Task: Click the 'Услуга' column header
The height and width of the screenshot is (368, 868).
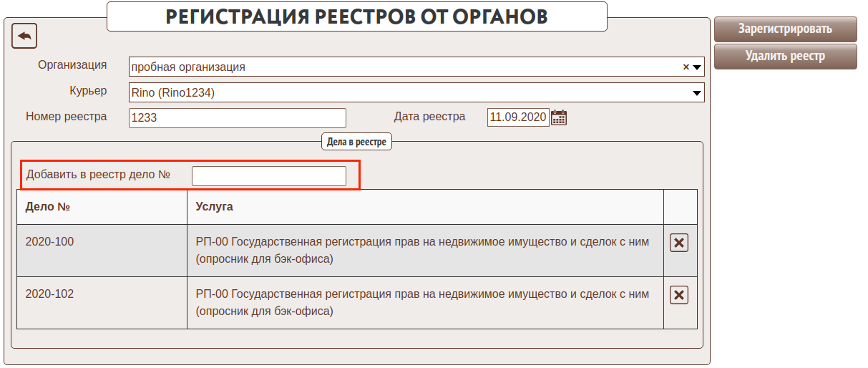Action: (x=214, y=207)
